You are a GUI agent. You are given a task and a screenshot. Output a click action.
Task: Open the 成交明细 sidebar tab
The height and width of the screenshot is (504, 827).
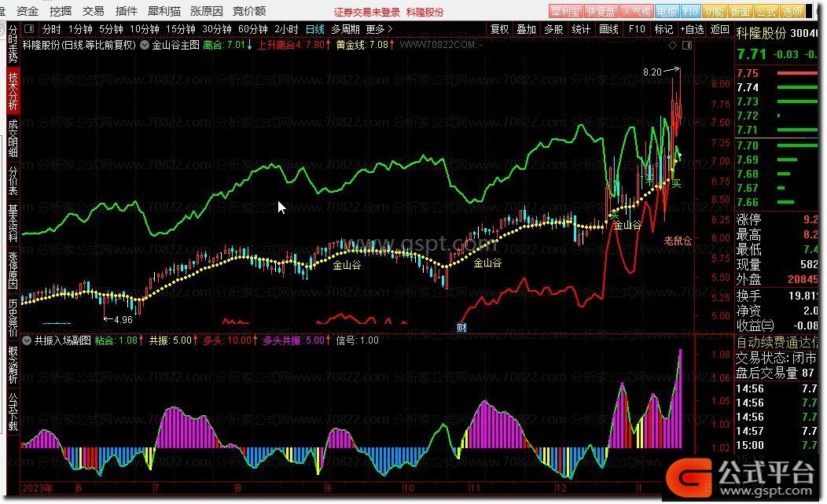click(13, 138)
